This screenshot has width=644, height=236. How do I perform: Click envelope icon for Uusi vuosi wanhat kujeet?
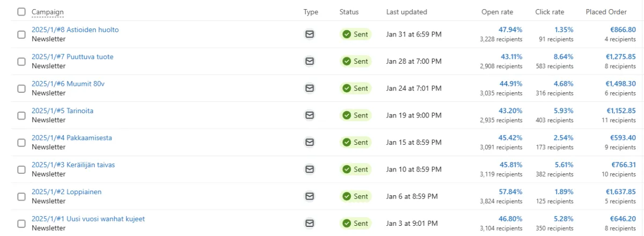[309, 223]
